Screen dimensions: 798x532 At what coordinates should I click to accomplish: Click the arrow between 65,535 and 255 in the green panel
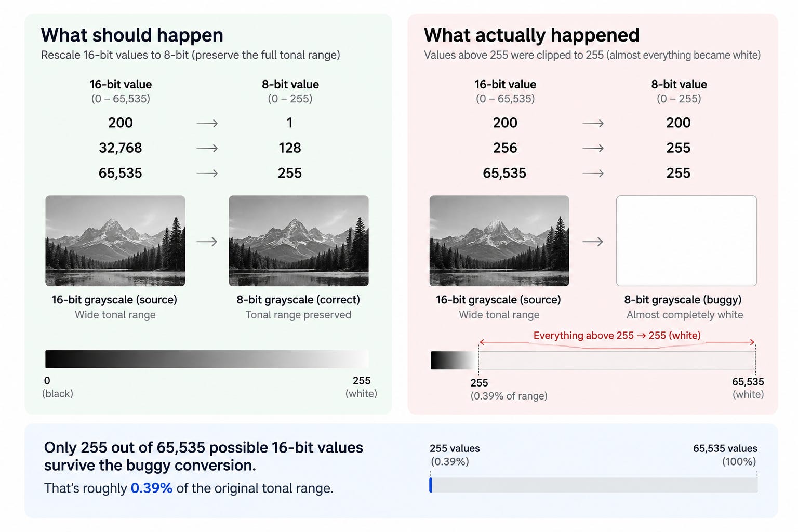pos(207,173)
